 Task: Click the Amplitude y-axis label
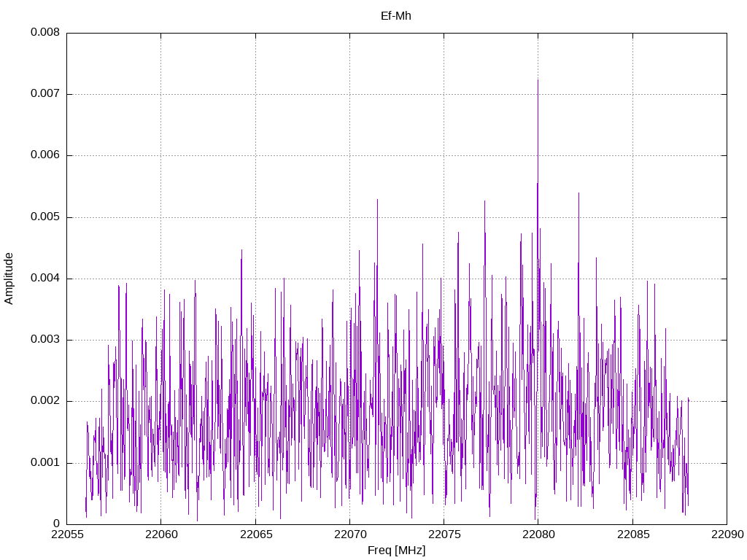[x=9, y=278]
